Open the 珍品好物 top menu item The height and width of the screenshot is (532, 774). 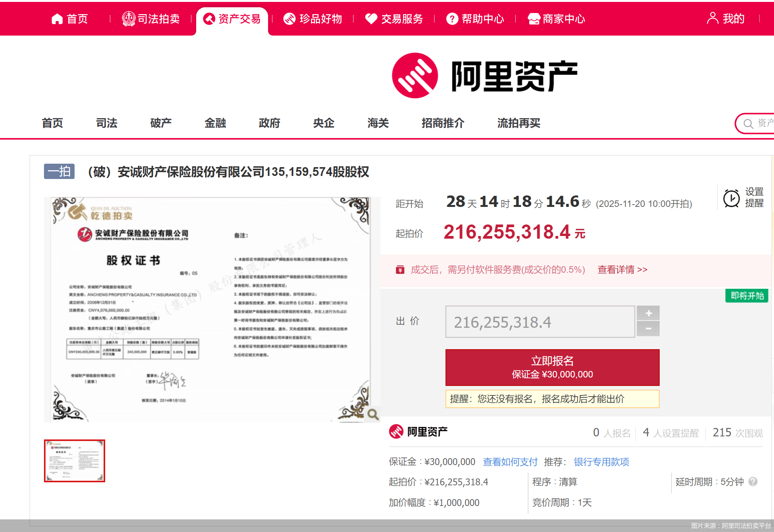(313, 19)
